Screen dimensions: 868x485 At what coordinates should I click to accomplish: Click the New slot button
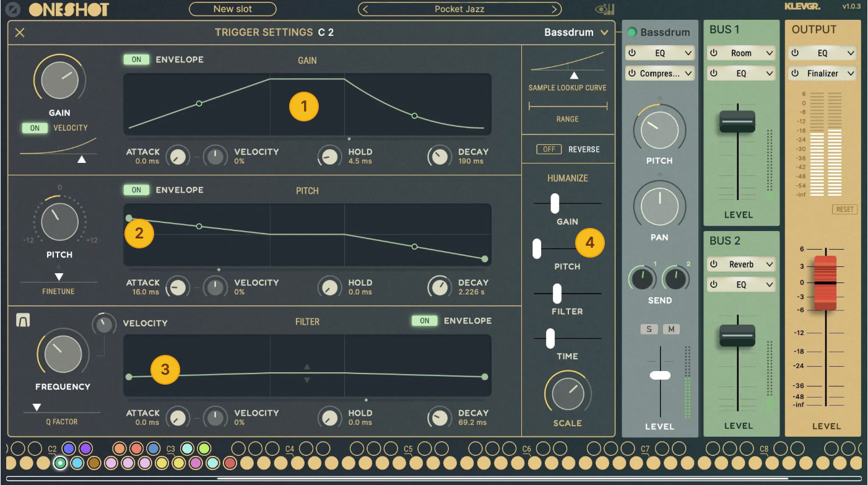(x=233, y=9)
